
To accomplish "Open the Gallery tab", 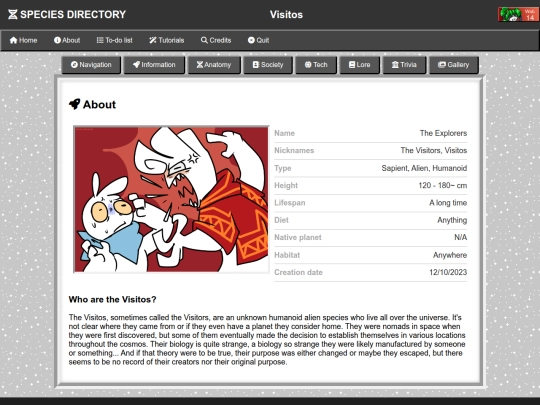I will 454,65.
